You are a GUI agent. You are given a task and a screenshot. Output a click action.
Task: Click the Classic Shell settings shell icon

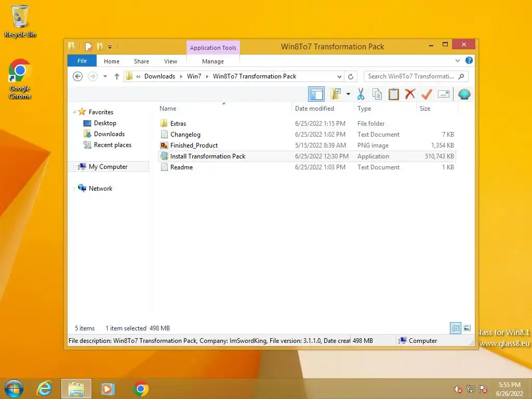coord(464,94)
